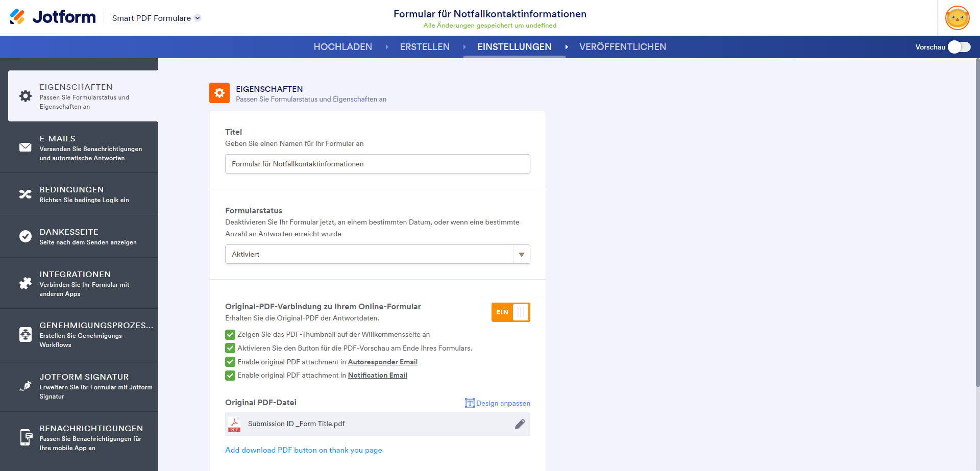Click the orange Eigenschaften header gear icon

click(x=219, y=93)
